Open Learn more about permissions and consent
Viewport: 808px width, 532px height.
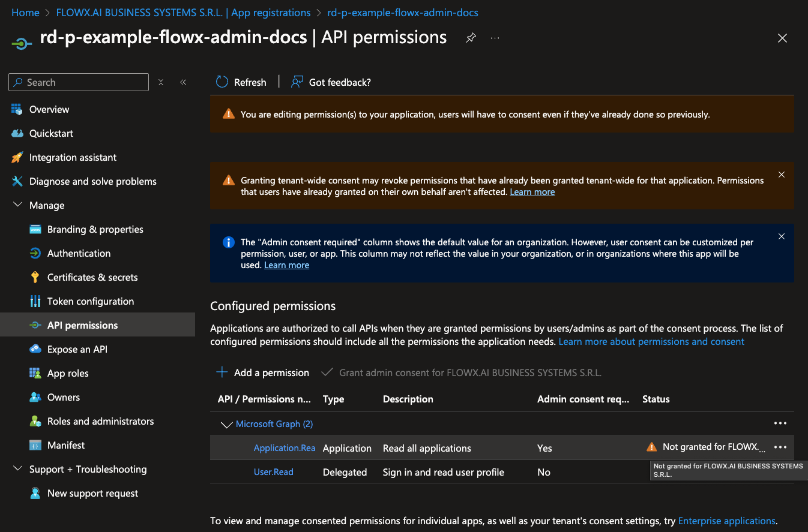(x=651, y=341)
